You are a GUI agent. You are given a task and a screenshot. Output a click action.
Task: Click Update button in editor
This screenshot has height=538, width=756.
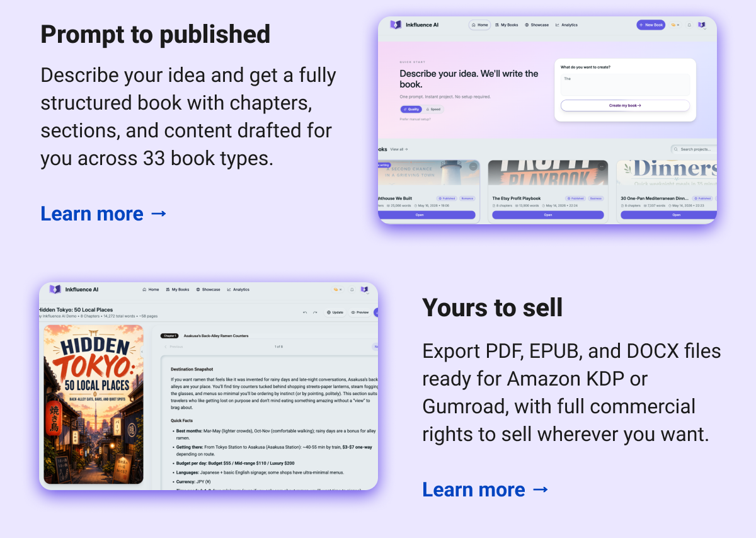pos(335,312)
